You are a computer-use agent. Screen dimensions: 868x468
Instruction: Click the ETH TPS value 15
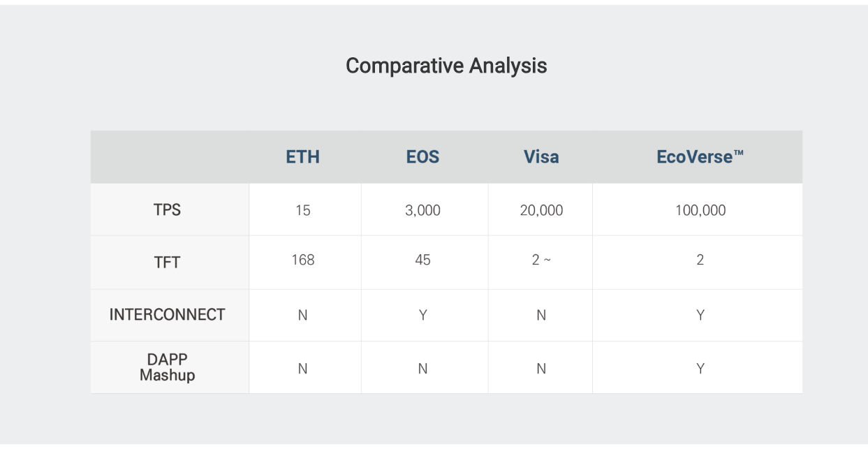tap(302, 210)
